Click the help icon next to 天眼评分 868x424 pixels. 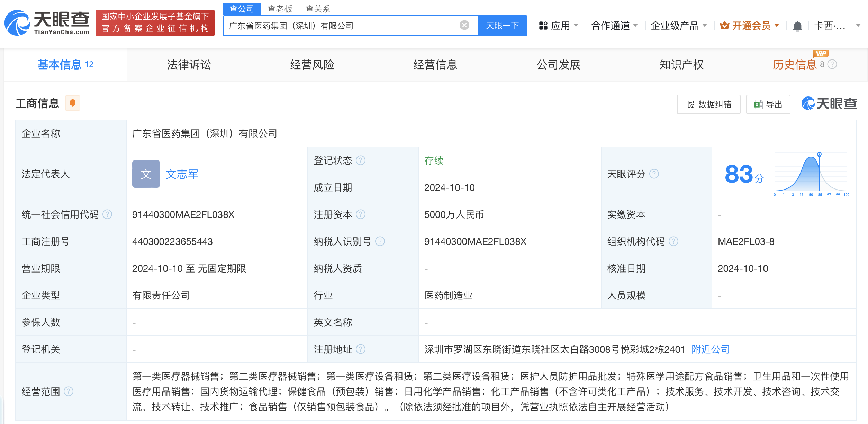[654, 174]
